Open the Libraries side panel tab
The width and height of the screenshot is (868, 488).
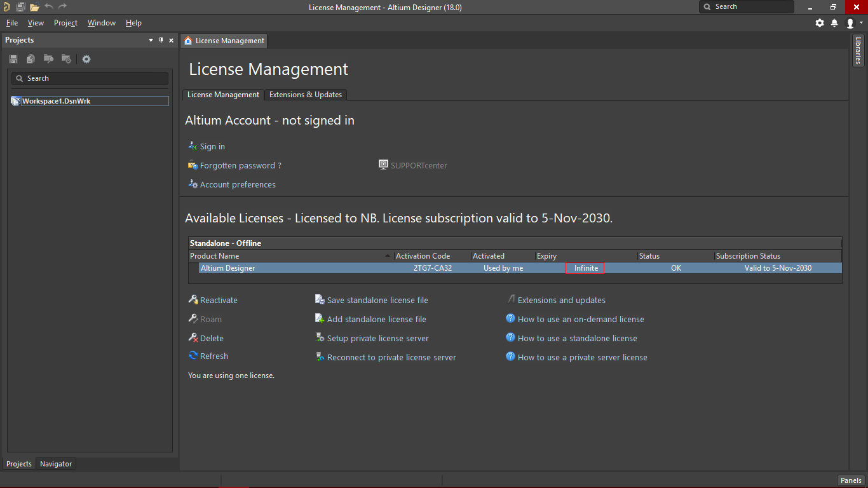[858, 50]
